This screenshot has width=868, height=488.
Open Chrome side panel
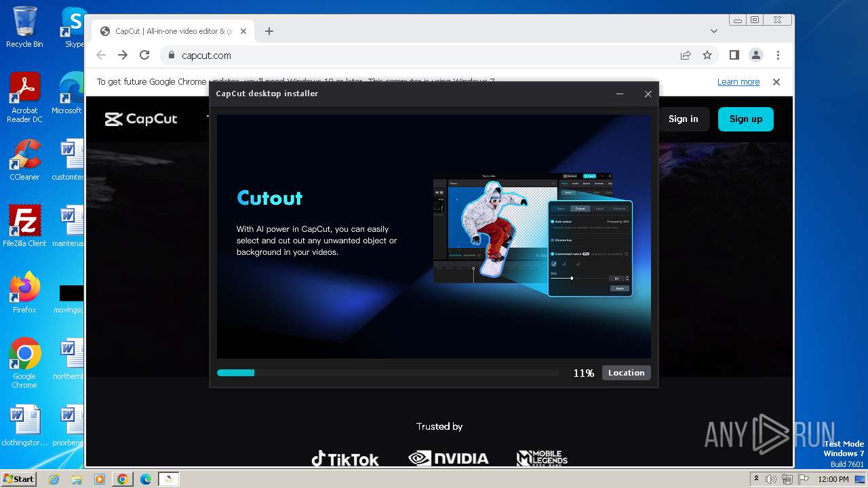click(x=734, y=55)
